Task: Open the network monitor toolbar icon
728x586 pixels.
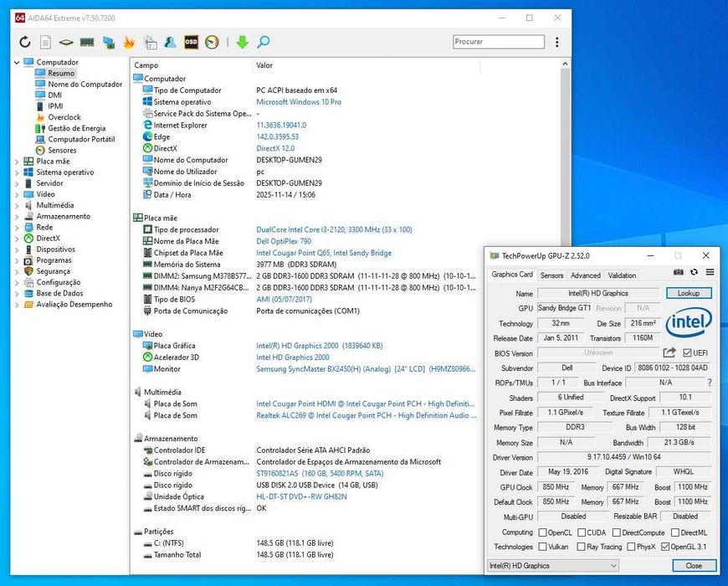Action: (x=109, y=42)
